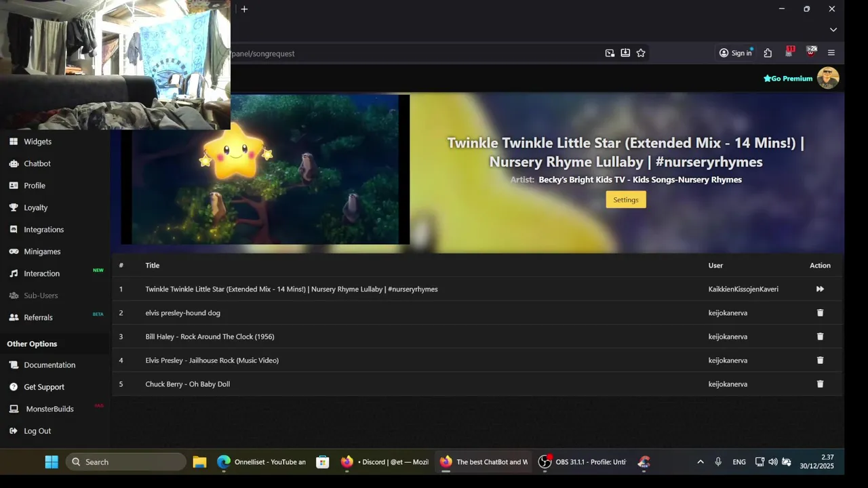
Task: Open the Interaction sidebar section
Action: click(x=42, y=274)
